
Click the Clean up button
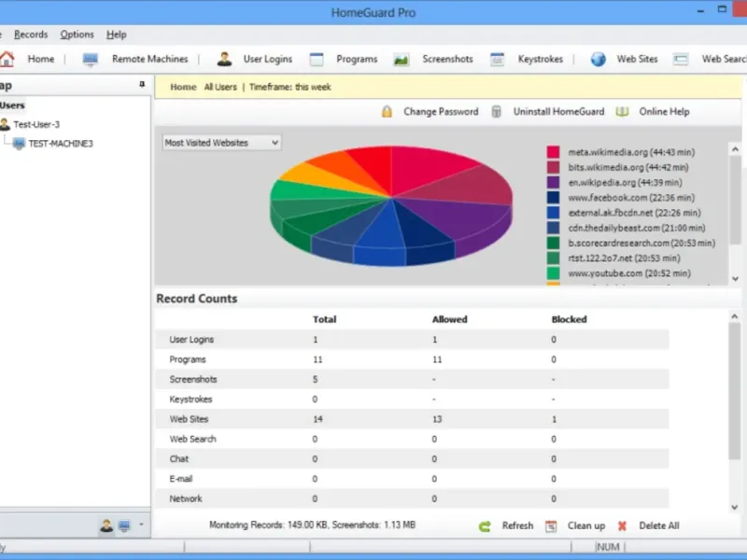pyautogui.click(x=586, y=525)
